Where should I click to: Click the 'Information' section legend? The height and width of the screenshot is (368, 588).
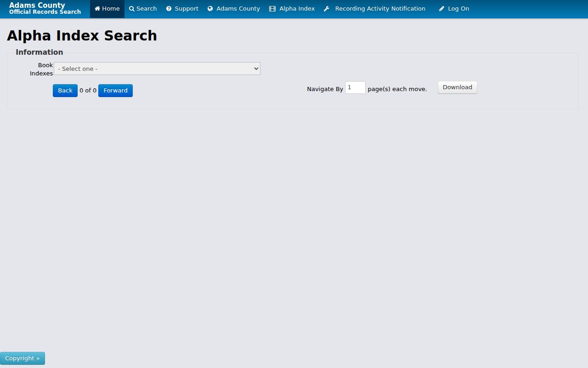coord(40,52)
